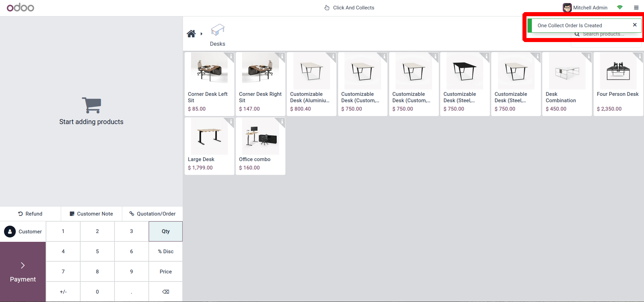Image resolution: width=644 pixels, height=302 pixels.
Task: Add Large Desk to the order
Action: click(x=210, y=146)
